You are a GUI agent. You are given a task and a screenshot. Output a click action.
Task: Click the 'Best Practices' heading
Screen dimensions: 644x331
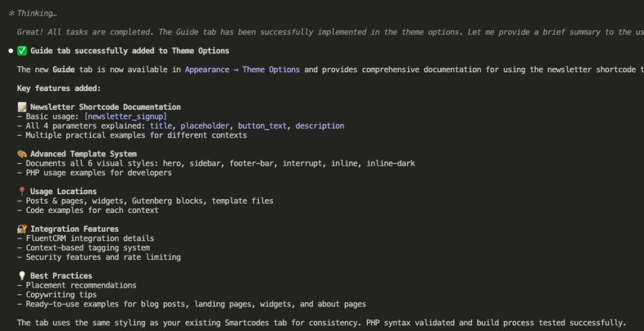[61, 276]
